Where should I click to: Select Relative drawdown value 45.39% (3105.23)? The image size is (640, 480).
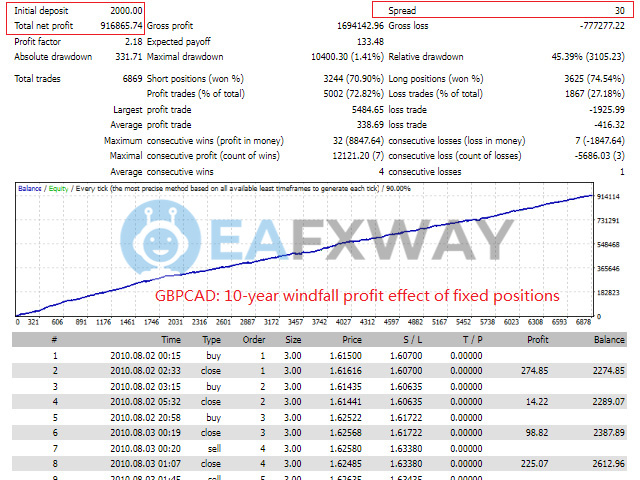(588, 57)
